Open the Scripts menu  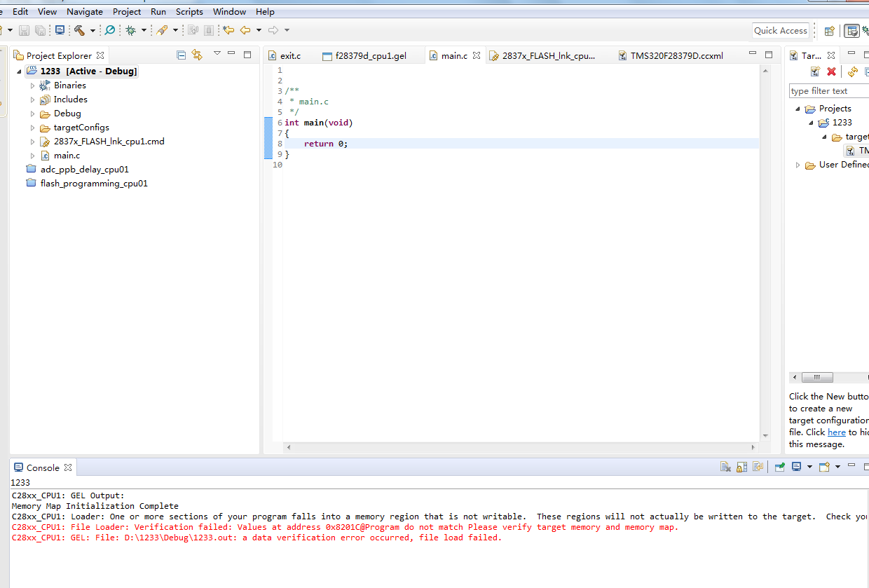189,11
